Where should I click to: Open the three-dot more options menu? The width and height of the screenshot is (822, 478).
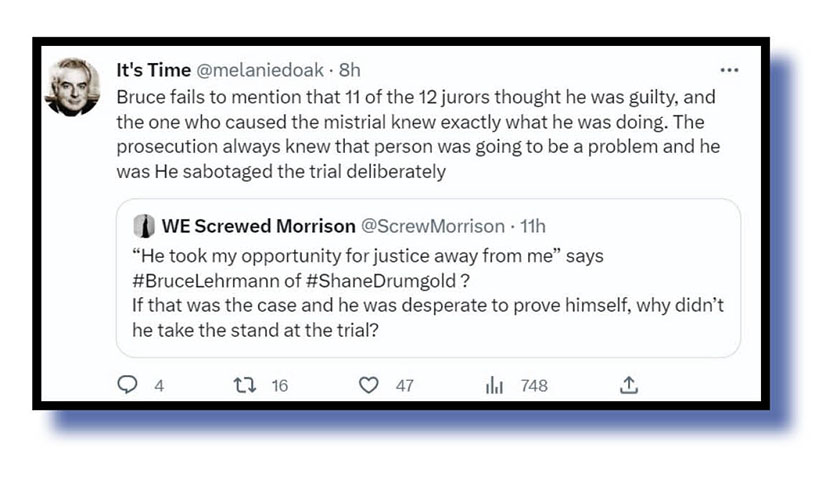click(x=729, y=70)
